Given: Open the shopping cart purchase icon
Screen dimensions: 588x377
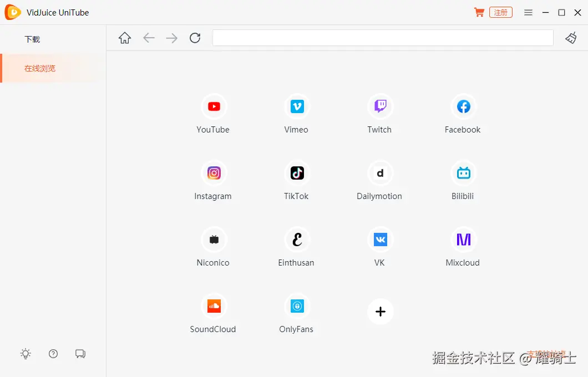Looking at the screenshot, I should [479, 12].
